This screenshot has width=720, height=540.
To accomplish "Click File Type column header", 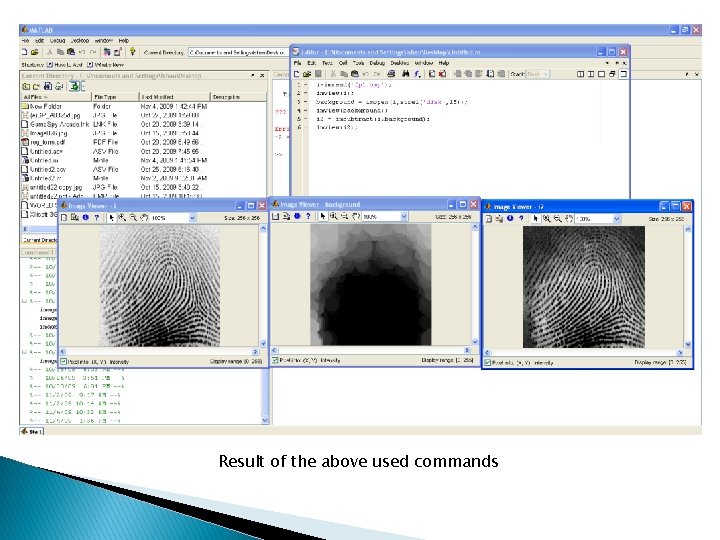I will coord(115,97).
